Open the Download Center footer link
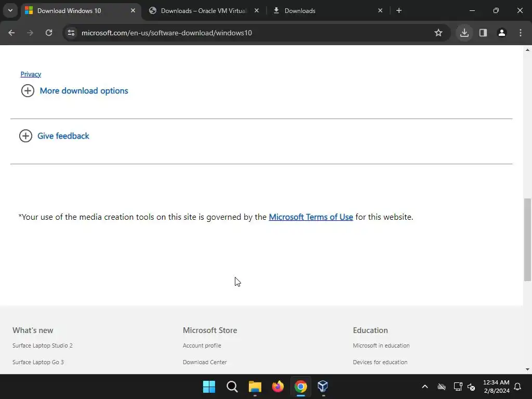Viewport: 532px width, 399px height. tap(205, 362)
